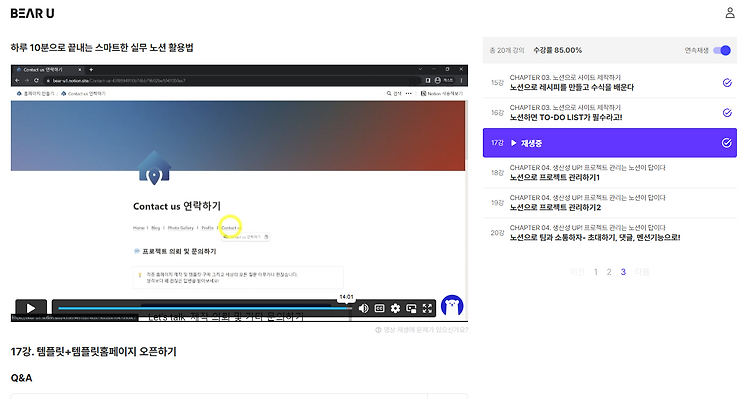
Task: Click the 수강률 85.00% text
Action: [x=557, y=50]
